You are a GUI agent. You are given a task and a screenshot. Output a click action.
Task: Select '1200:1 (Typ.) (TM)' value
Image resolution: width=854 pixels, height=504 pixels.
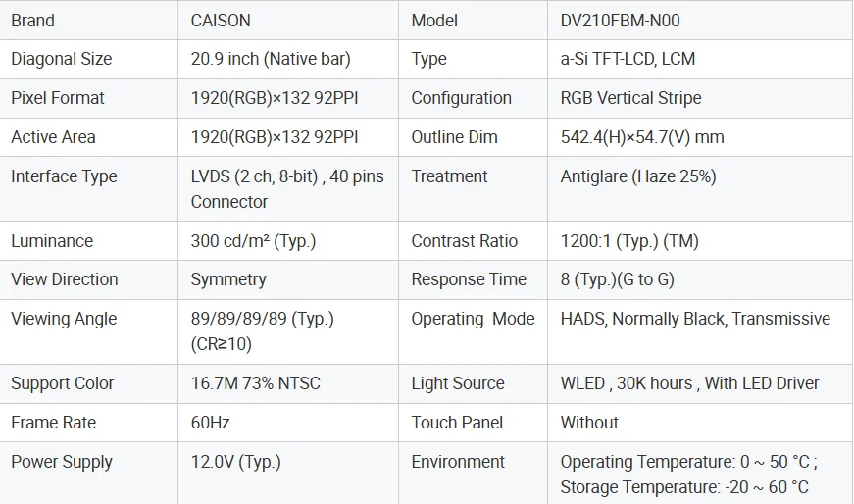point(629,241)
